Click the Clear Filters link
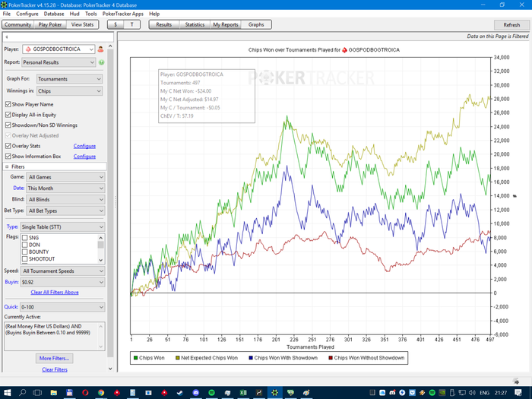Screen dimensions: 532x399 pyautogui.click(x=55, y=369)
